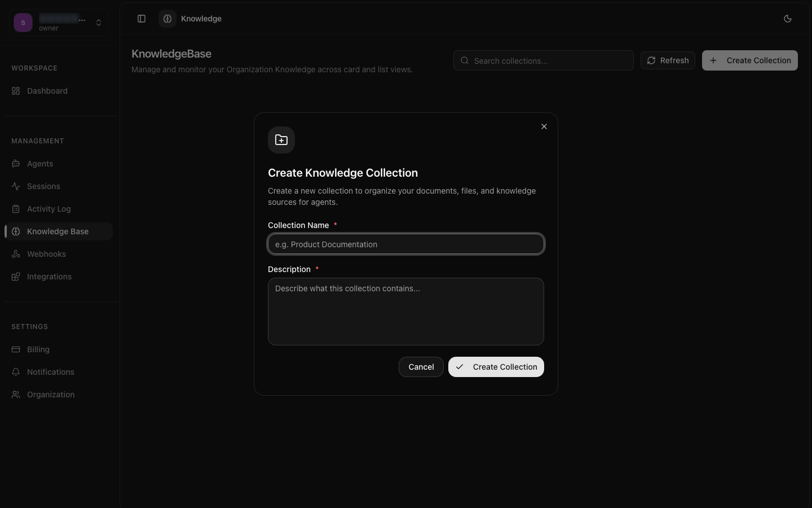
Task: Open Integrations page
Action: [59, 277]
